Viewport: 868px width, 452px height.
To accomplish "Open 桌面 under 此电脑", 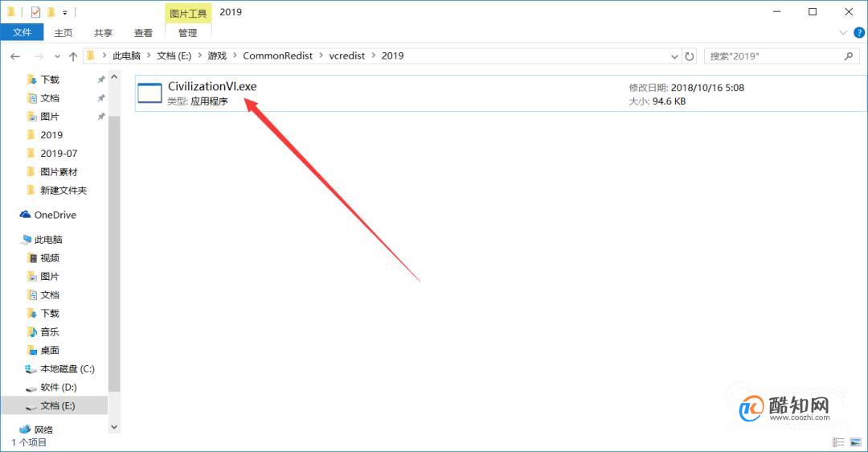I will [x=50, y=351].
